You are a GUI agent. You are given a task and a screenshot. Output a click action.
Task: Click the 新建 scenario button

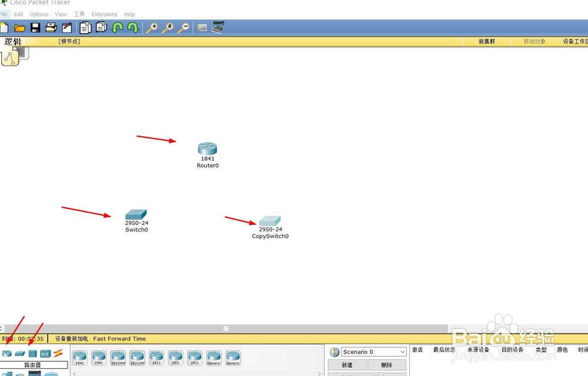(347, 365)
